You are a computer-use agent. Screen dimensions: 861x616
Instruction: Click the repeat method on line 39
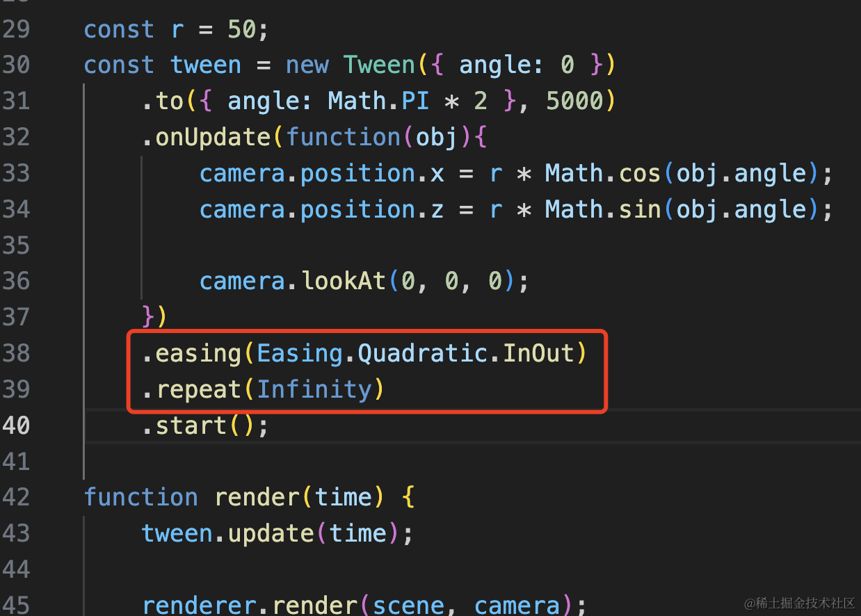[x=198, y=389]
